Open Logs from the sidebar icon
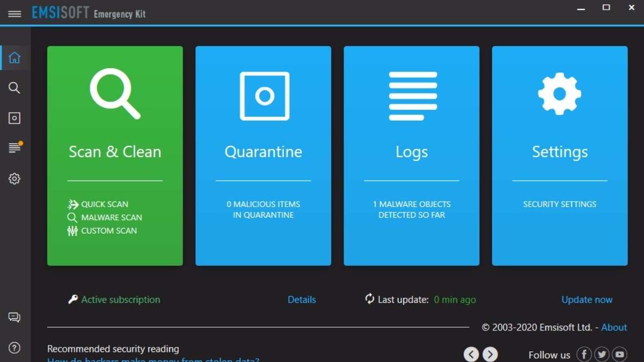The width and height of the screenshot is (644, 362). (x=16, y=147)
